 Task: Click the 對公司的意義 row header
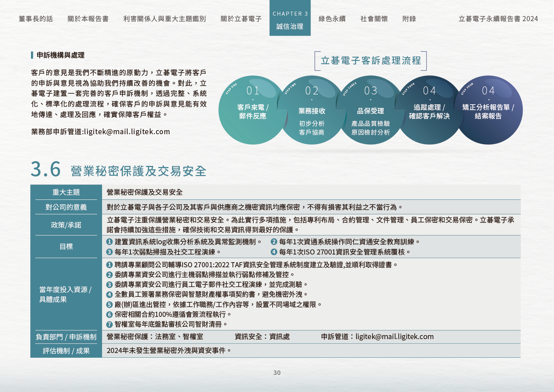[66, 207]
